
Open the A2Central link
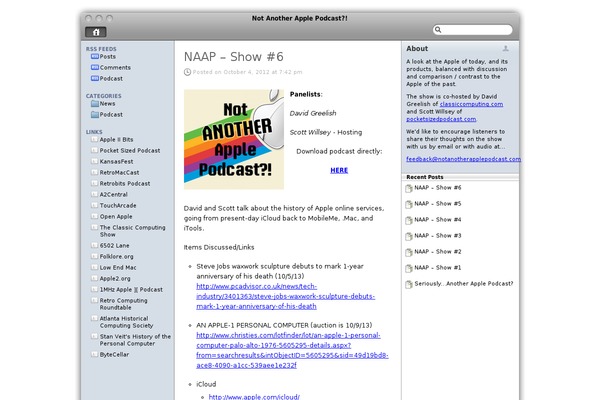point(114,194)
